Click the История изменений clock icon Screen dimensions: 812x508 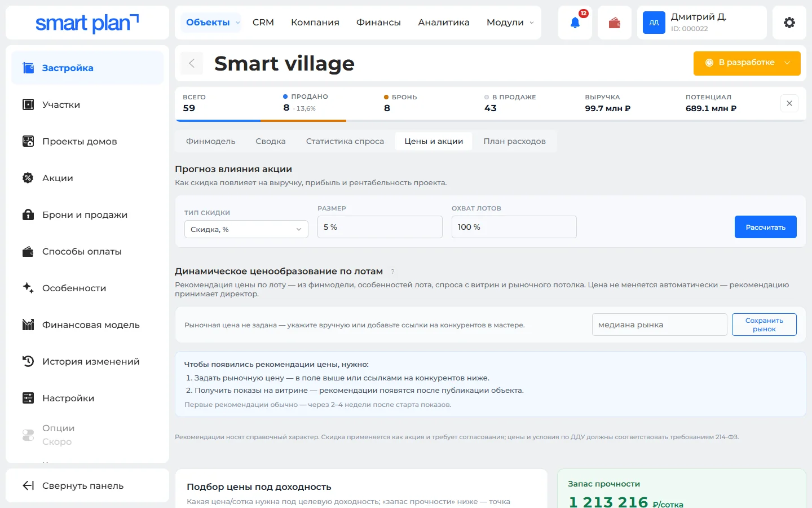point(28,361)
